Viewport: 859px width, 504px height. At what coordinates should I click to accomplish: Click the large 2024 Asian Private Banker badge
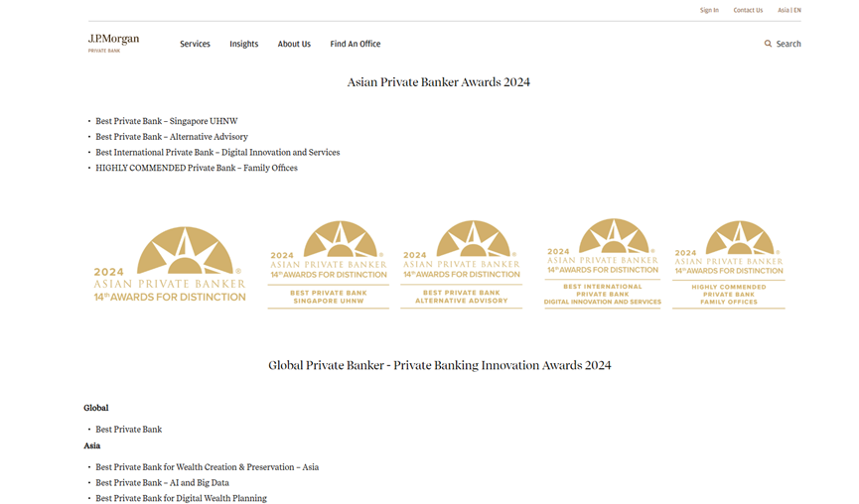[170, 265]
